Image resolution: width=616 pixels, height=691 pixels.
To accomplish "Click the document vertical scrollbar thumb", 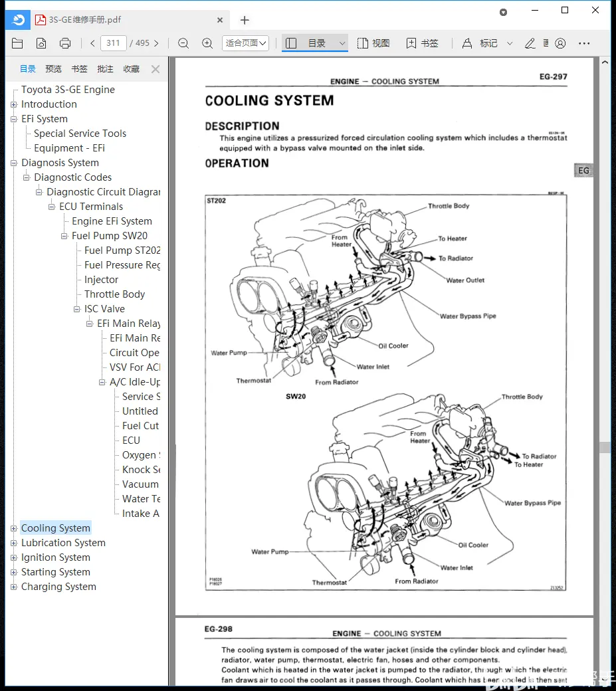I will pos(605,447).
